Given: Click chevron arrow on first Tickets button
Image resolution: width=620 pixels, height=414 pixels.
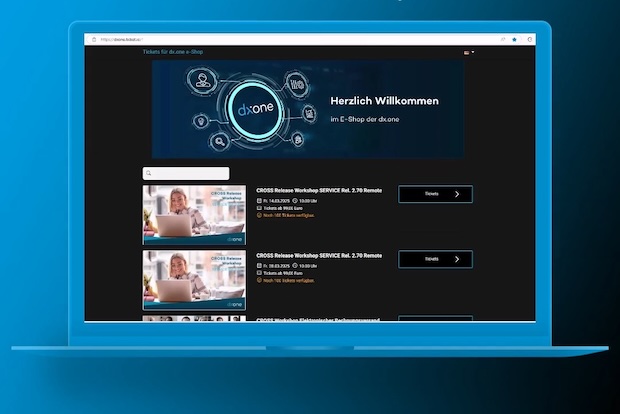Looking at the screenshot, I should click(x=457, y=194).
